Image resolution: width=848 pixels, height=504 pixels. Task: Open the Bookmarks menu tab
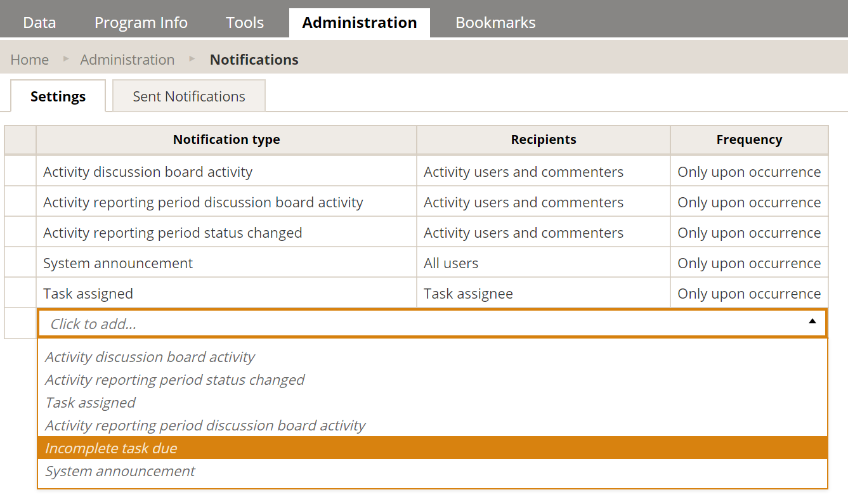pos(495,23)
